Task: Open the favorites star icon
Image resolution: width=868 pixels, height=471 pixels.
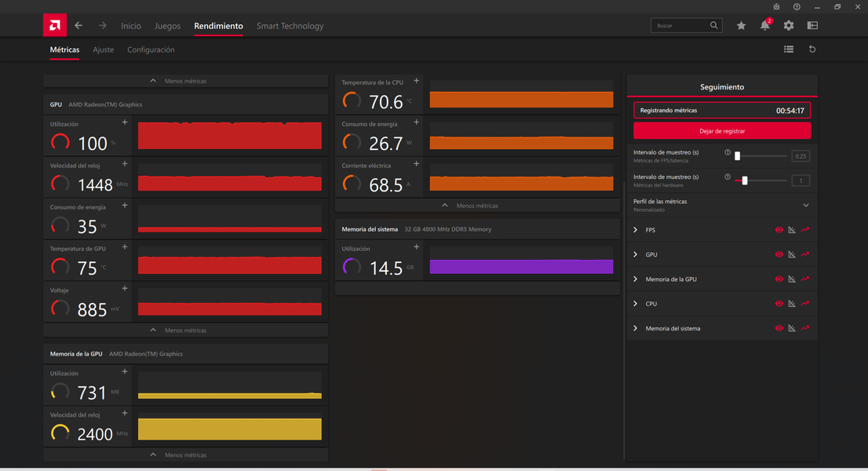Action: click(741, 26)
